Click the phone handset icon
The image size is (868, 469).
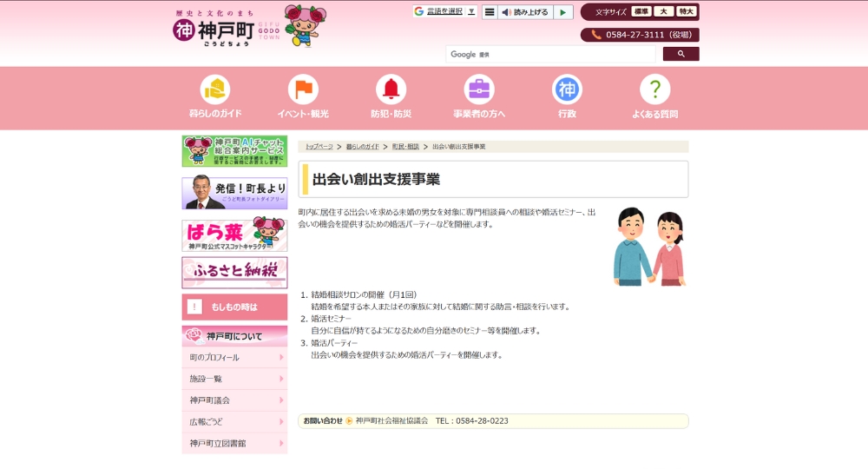596,35
